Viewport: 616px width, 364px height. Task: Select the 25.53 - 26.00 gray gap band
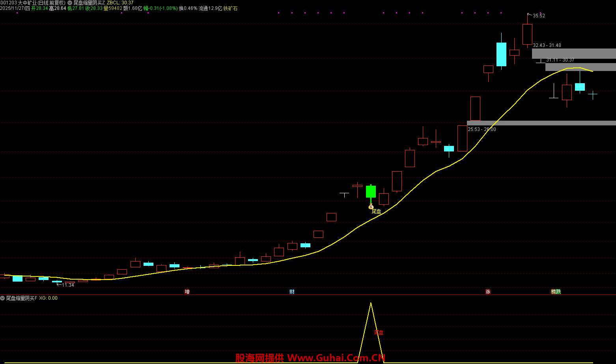541,123
